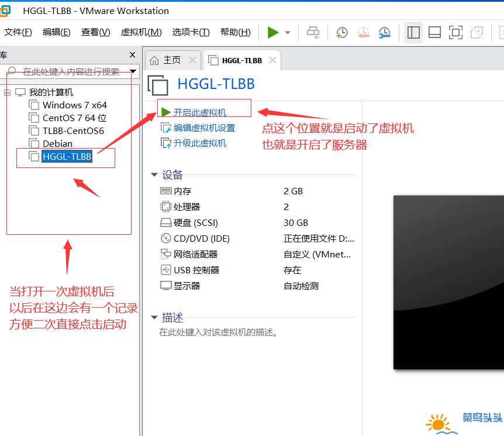Viewport: 504px width, 436px height.
Task: Select the CD/DVD (IDE) device row
Action: pyautogui.click(x=257, y=238)
